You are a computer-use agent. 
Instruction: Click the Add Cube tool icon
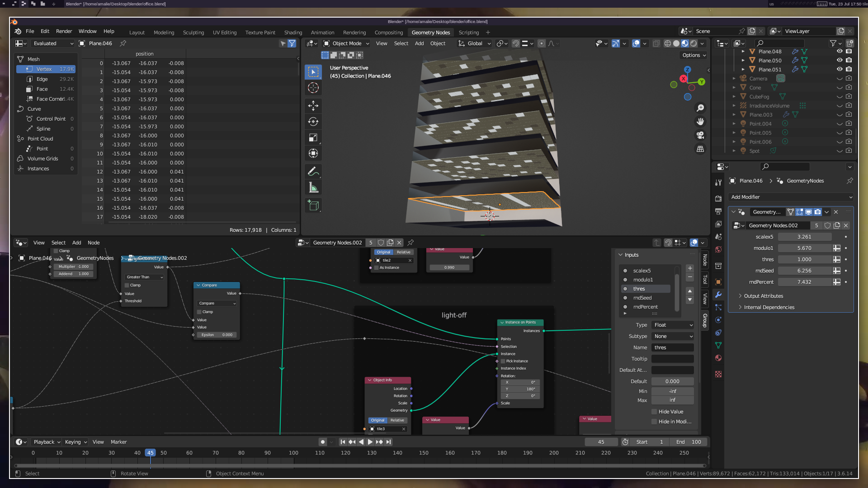click(313, 206)
